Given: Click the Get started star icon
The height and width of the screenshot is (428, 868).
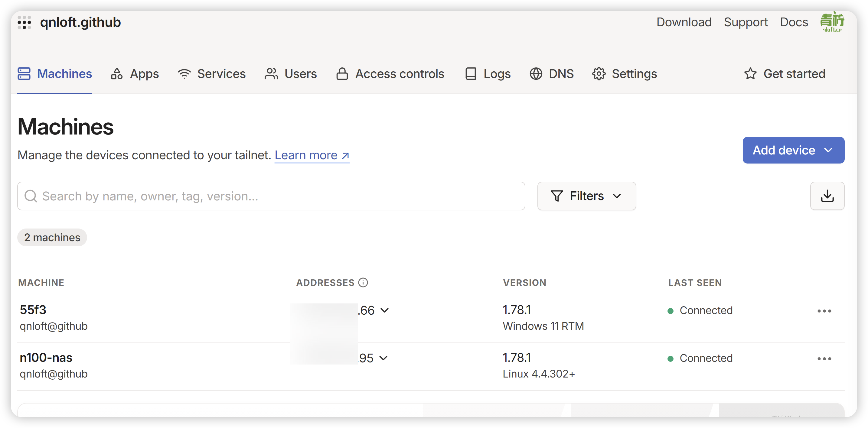Looking at the screenshot, I should pyautogui.click(x=750, y=74).
